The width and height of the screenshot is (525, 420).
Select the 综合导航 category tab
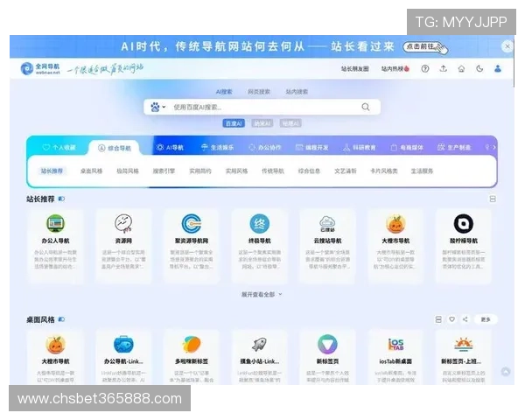[x=114, y=148]
